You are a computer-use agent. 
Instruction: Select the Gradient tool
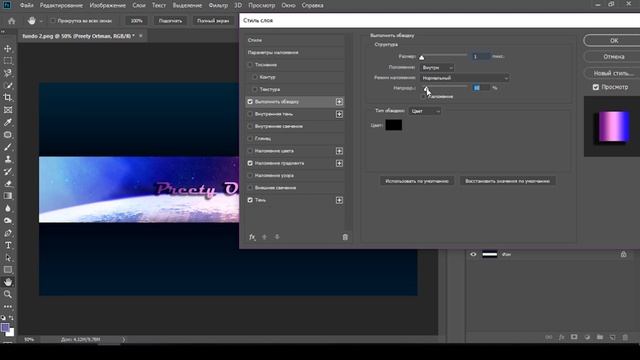(8, 196)
